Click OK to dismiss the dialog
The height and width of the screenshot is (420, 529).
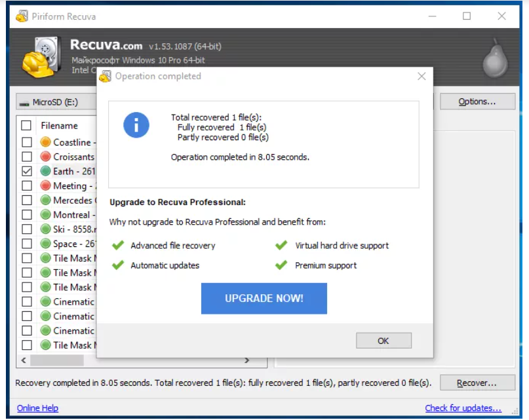click(383, 341)
